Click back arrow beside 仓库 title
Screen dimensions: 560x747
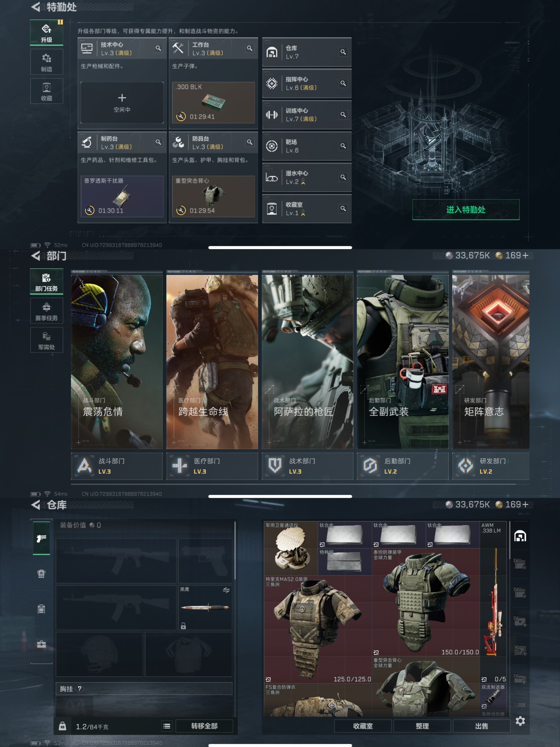(35, 505)
